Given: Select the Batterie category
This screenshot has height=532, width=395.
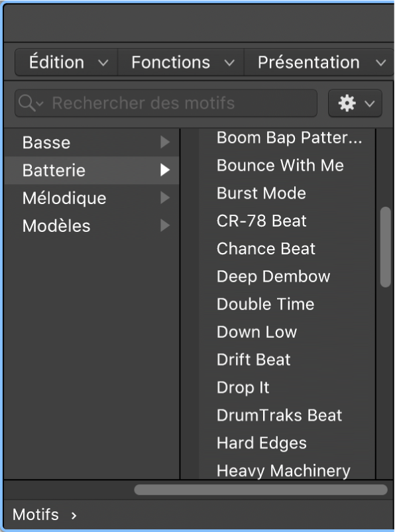Looking at the screenshot, I should (80, 170).
